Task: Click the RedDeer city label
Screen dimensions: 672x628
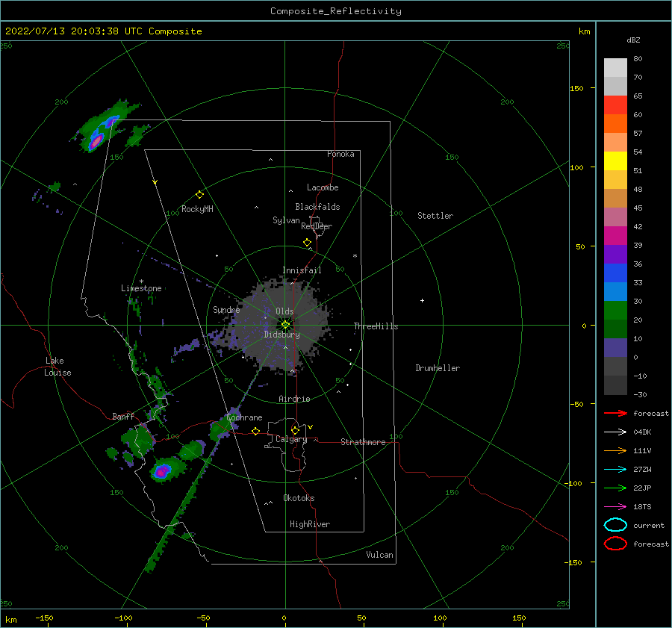Action: 317,226
